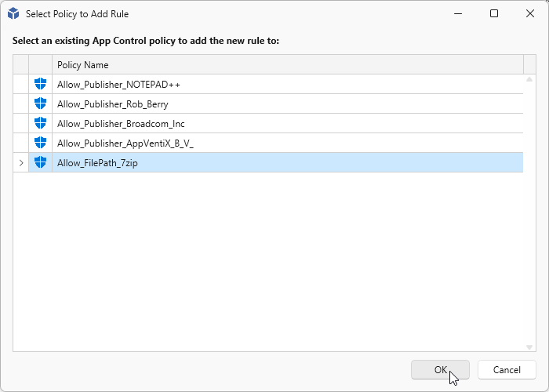
Task: Click the shield icon beside Allow_Publisher_NOTEPAD++
Action: click(x=40, y=84)
